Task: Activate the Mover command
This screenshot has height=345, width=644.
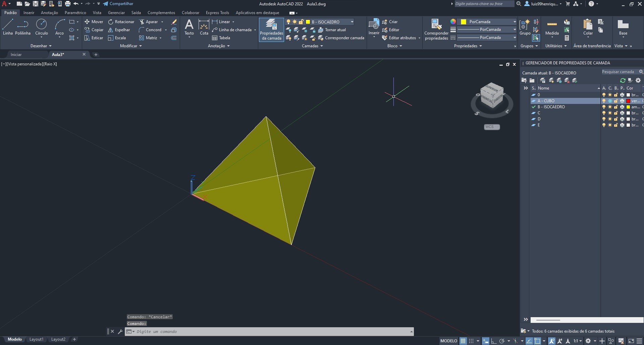Action: click(94, 22)
